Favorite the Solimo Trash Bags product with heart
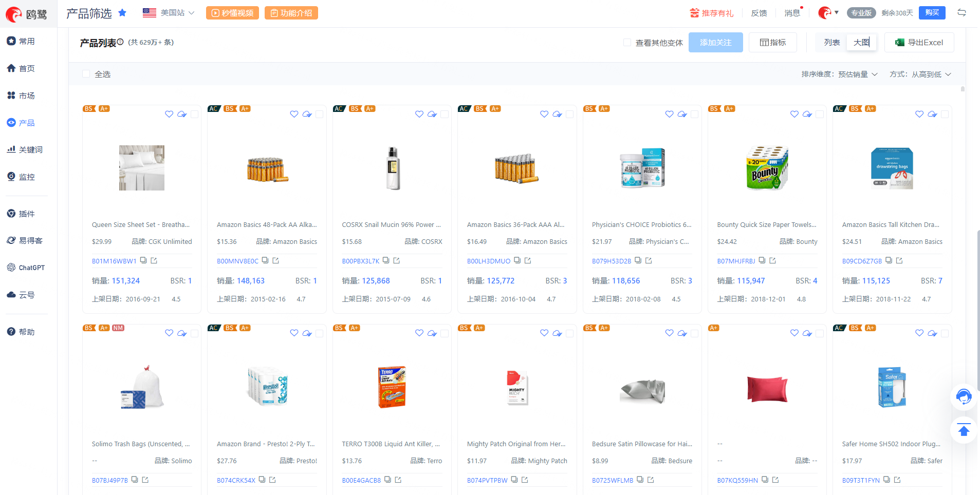The width and height of the screenshot is (980, 495). pos(169,333)
